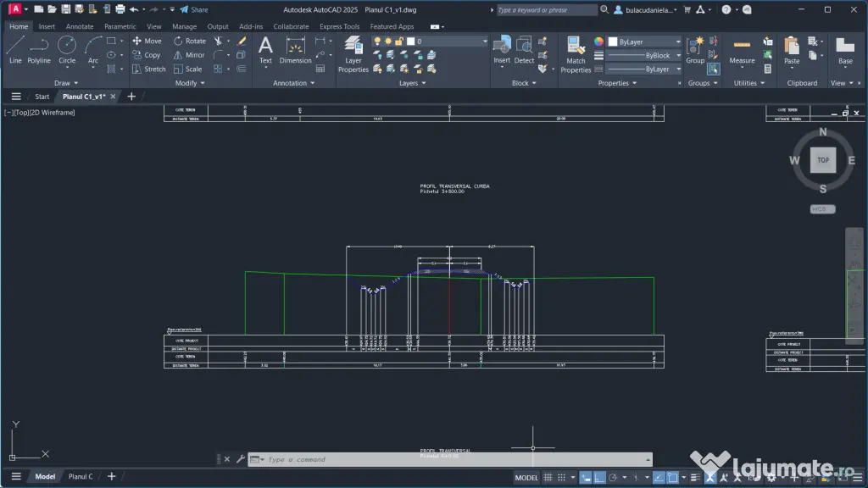Toggle object snap tracking in status bar

point(659,477)
